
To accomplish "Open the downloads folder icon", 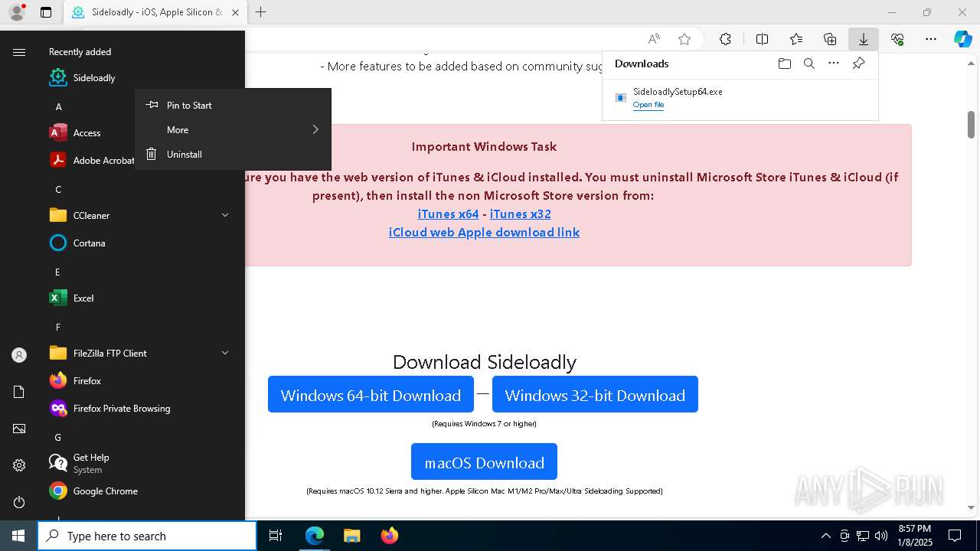I will [784, 64].
